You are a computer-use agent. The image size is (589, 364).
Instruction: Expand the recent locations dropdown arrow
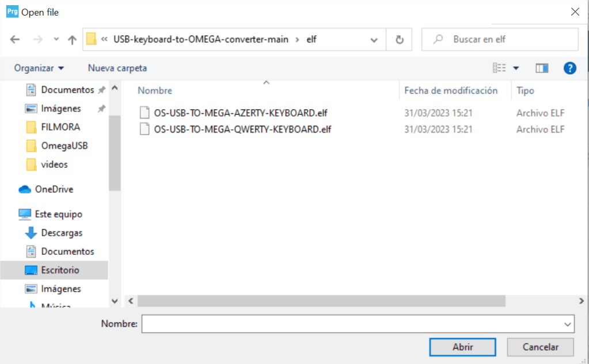point(56,40)
